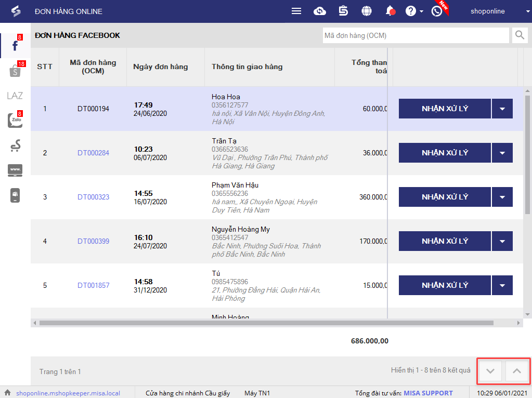Open order link DT000399
This screenshot has width=532, height=398.
[93, 241]
